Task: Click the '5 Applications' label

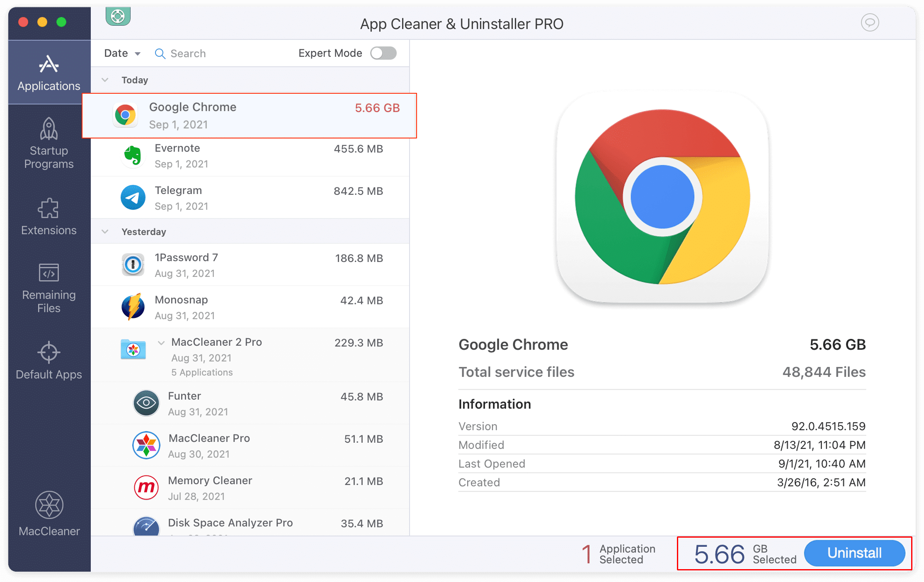Action: coord(202,372)
